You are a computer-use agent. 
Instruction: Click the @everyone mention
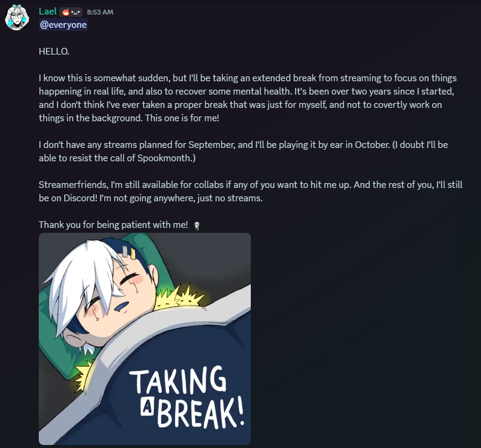pyautogui.click(x=63, y=25)
